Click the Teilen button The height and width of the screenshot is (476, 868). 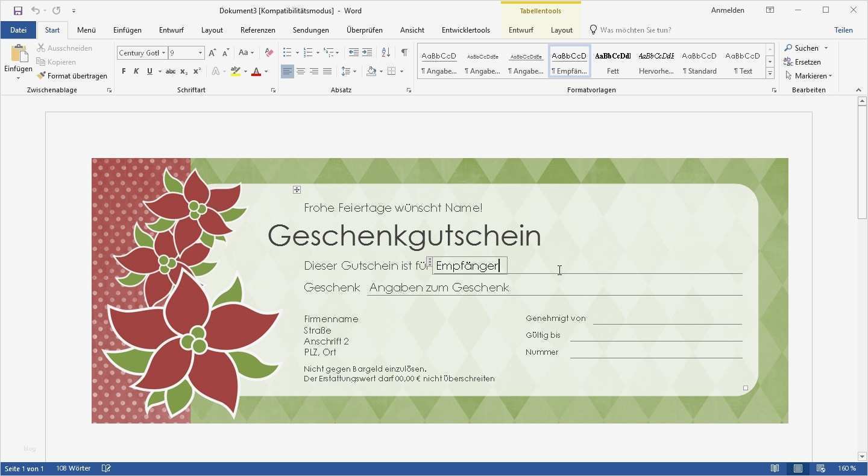[843, 30]
